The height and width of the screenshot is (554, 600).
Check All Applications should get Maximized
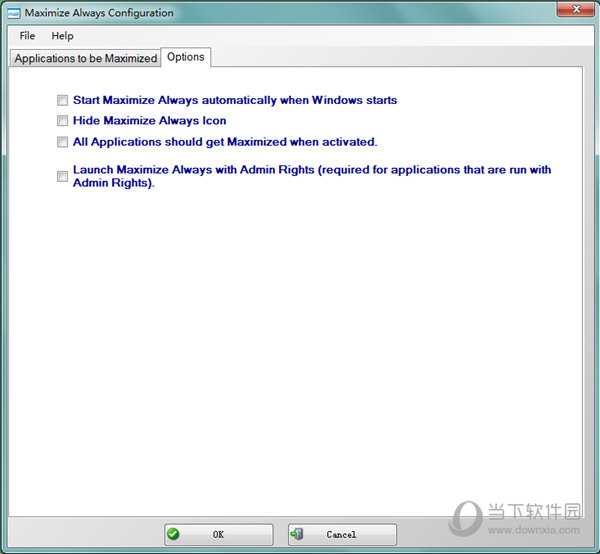(62, 142)
